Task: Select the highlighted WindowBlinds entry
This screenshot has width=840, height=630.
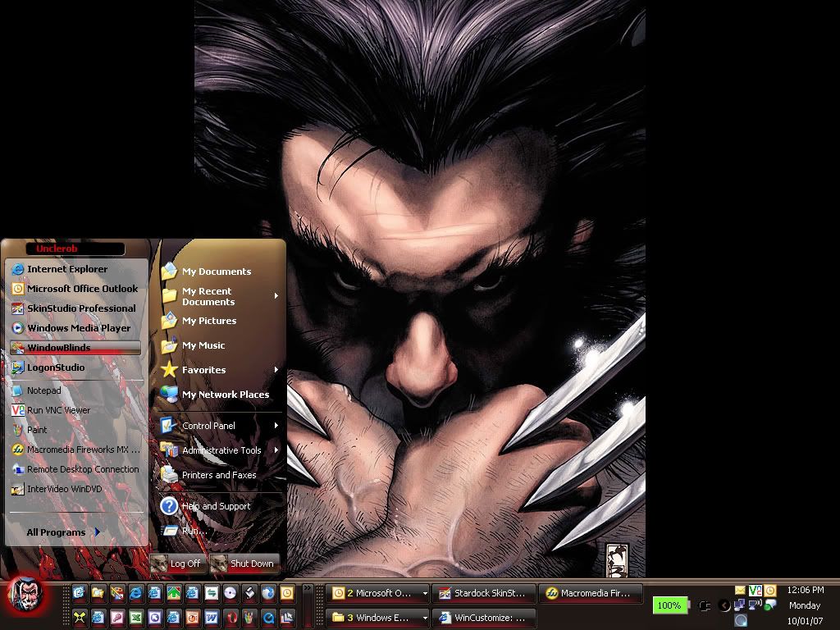Action: point(75,348)
